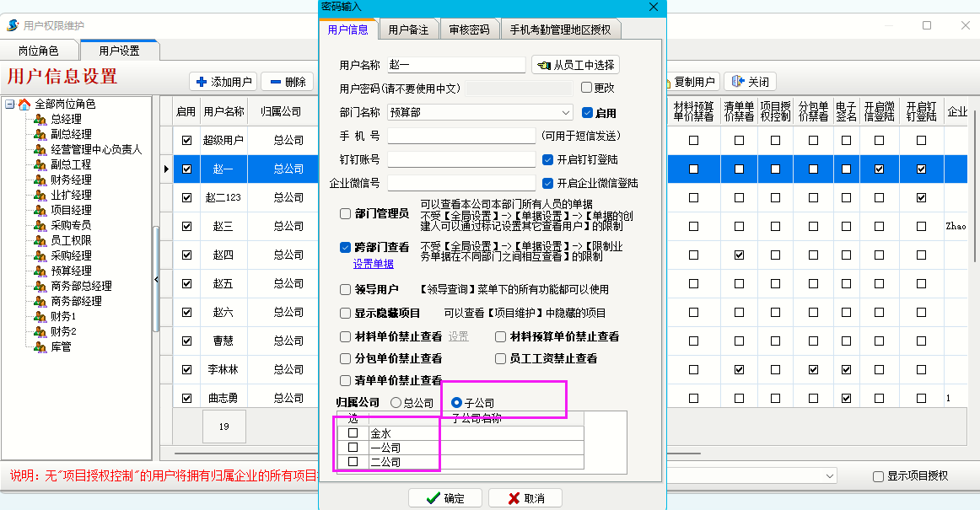Switch to the 用户备注 tab

click(408, 30)
